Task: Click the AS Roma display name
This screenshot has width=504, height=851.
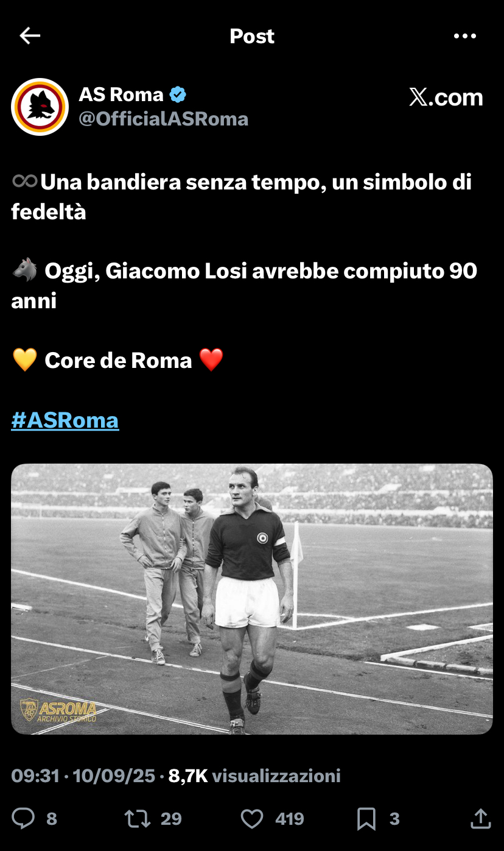Action: (x=121, y=94)
